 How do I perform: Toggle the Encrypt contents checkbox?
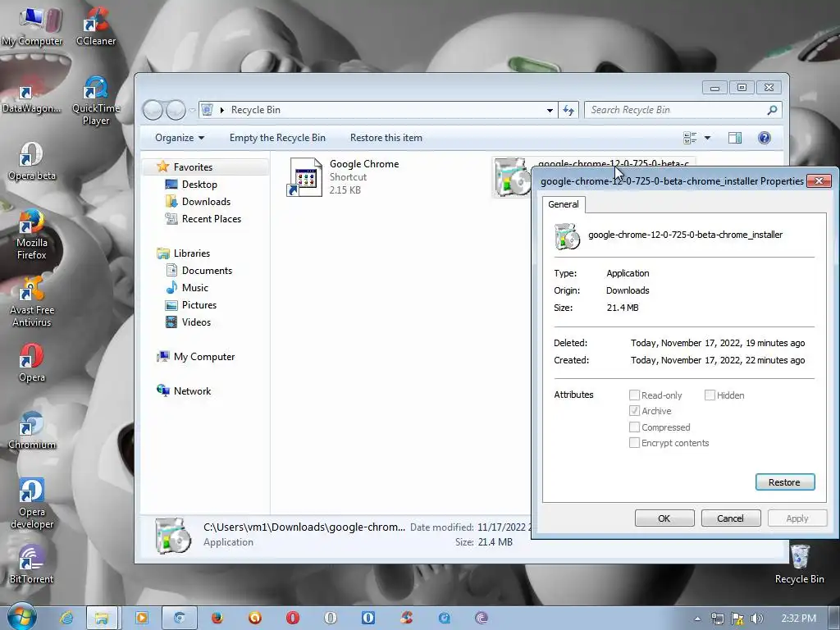634,442
